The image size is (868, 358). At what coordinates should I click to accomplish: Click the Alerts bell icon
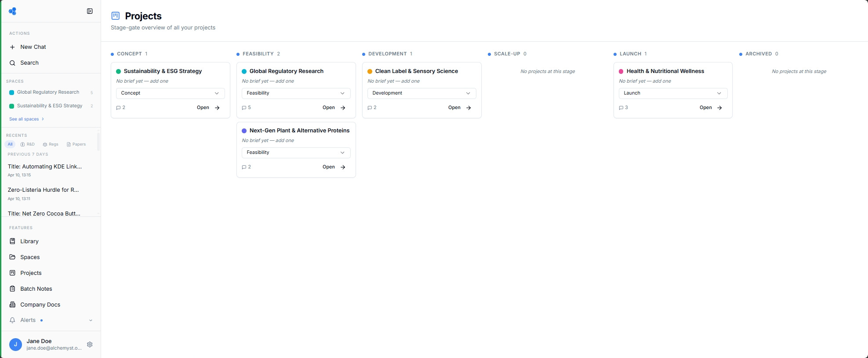click(x=12, y=320)
